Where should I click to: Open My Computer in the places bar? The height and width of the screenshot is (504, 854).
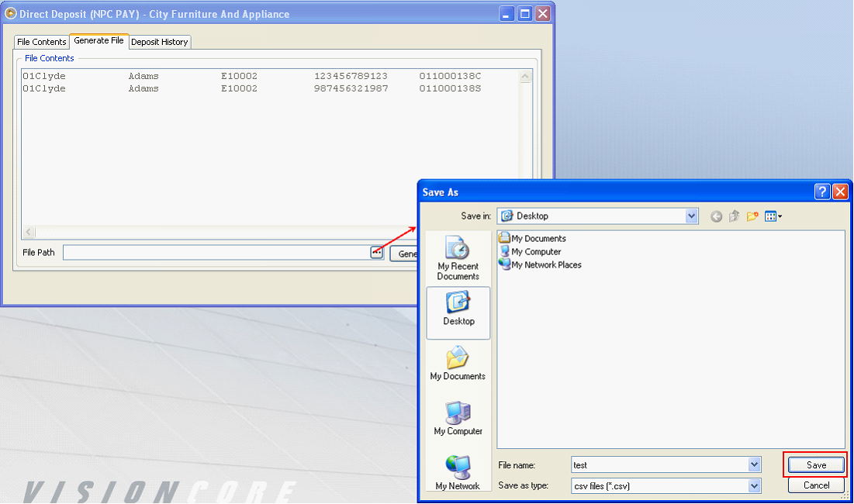(458, 418)
